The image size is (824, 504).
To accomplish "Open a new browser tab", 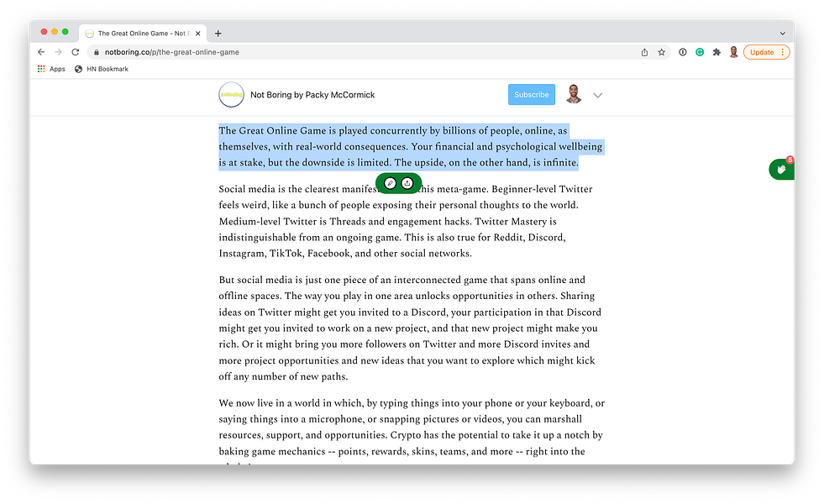I will click(218, 33).
